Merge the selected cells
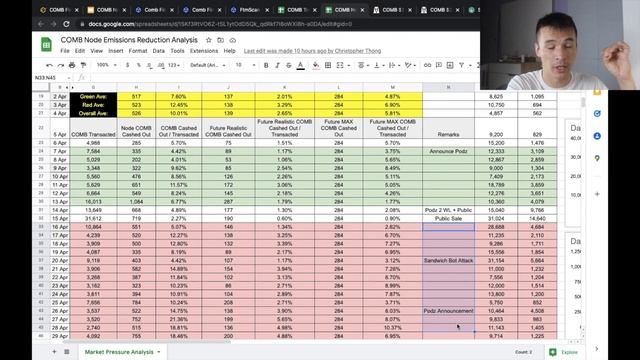Image resolution: width=640 pixels, height=360 pixels. pyautogui.click(x=340, y=65)
